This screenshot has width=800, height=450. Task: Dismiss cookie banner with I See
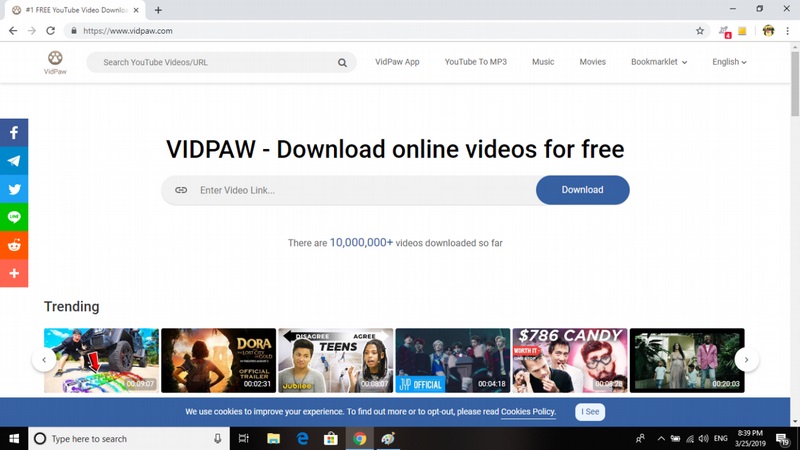(x=590, y=412)
